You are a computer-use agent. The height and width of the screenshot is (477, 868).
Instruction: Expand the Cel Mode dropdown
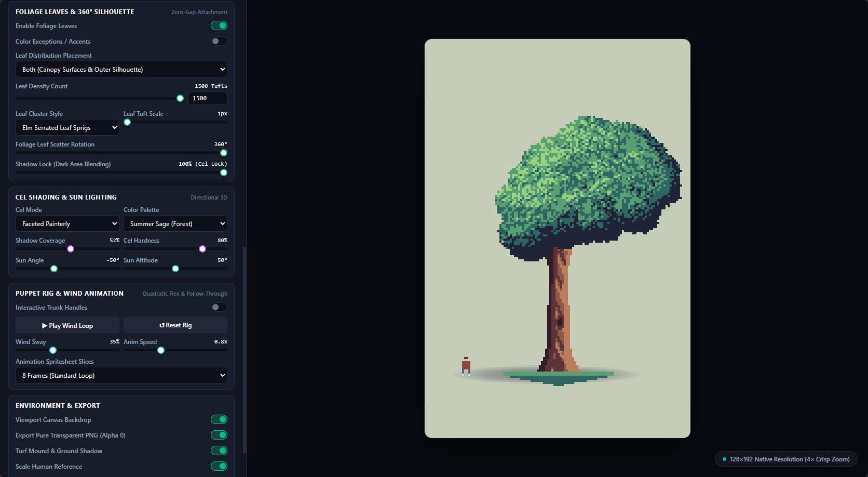pos(67,223)
